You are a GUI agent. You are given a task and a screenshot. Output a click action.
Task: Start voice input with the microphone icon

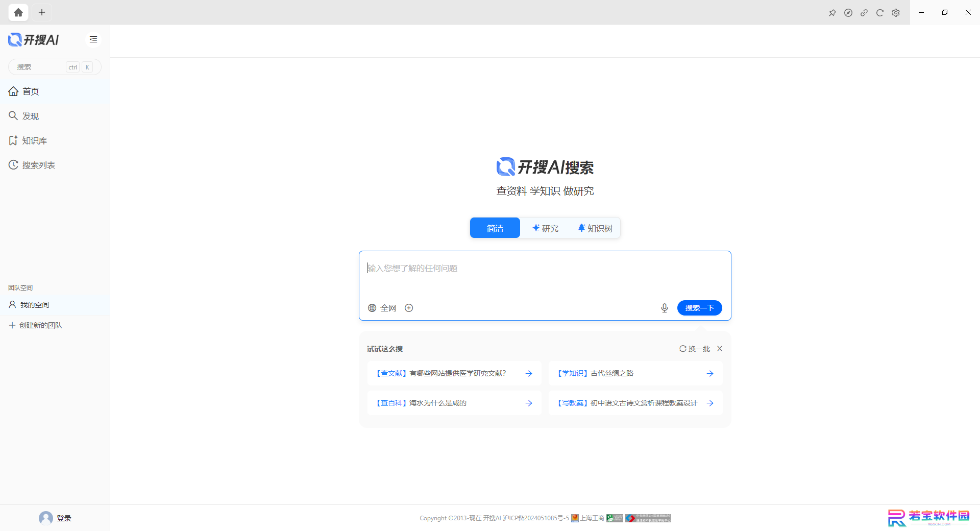(x=665, y=308)
